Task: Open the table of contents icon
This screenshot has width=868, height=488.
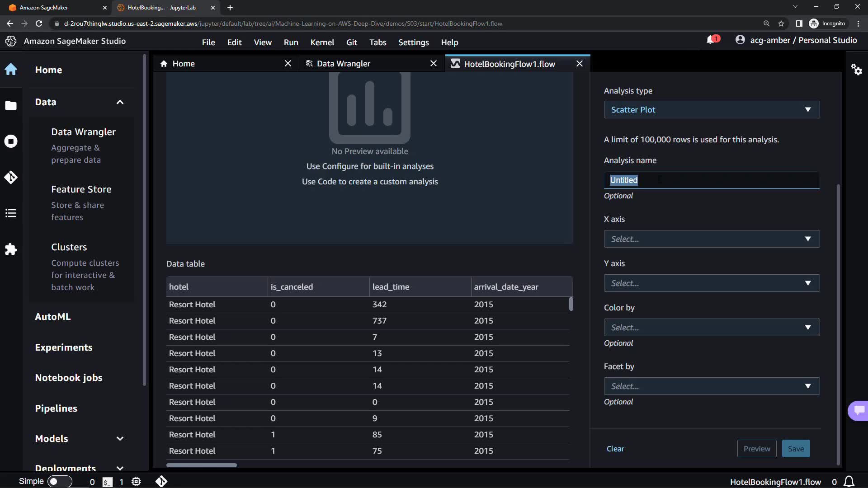Action: coord(11,213)
